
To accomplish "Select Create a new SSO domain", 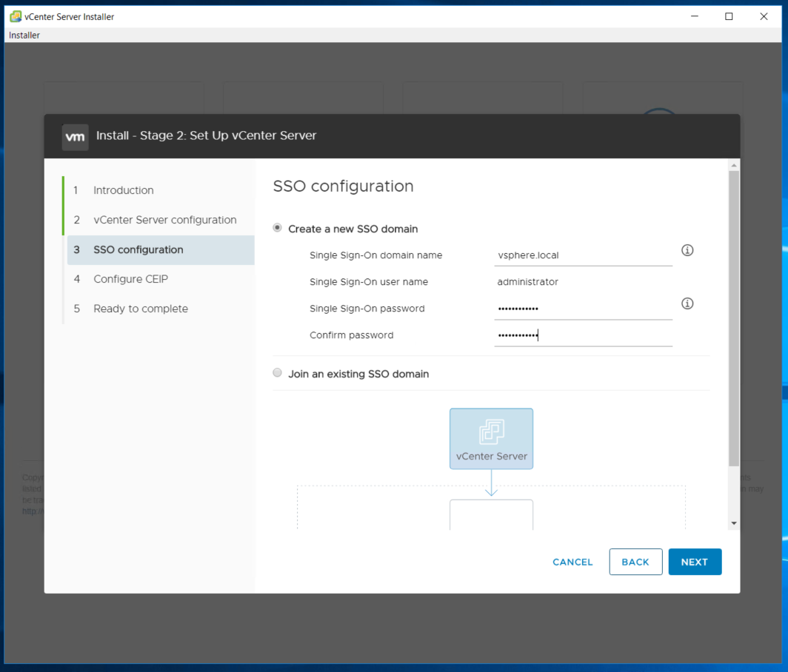I will point(278,228).
